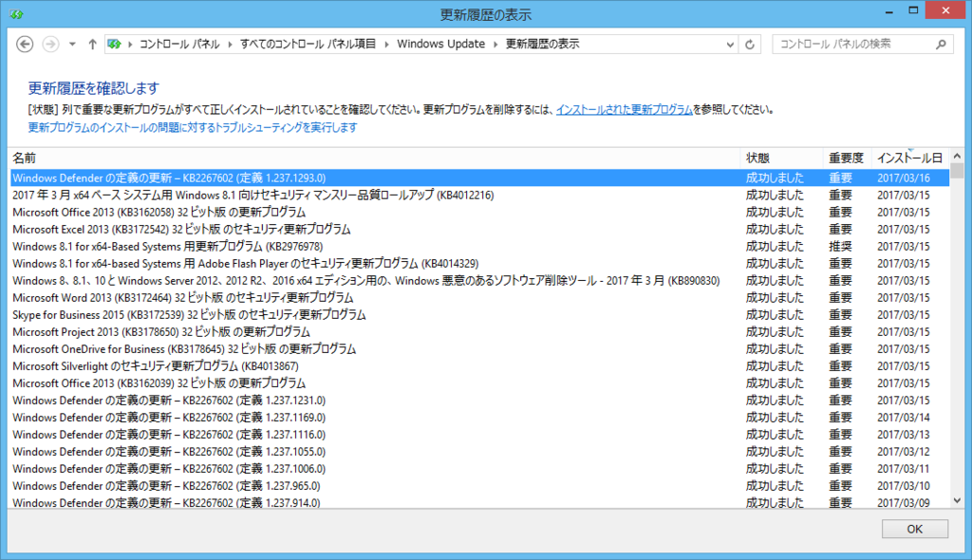Select Microsoft Silverlight KB4013867 row
The width and height of the screenshot is (972, 560).
click(x=479, y=366)
